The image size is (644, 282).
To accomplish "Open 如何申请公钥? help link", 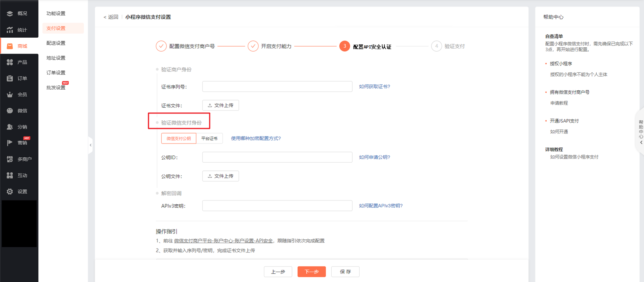I will [x=374, y=157].
